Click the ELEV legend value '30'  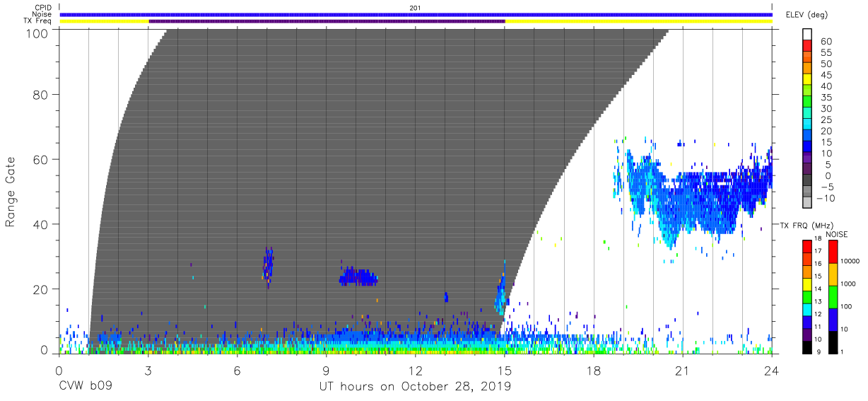[826, 108]
